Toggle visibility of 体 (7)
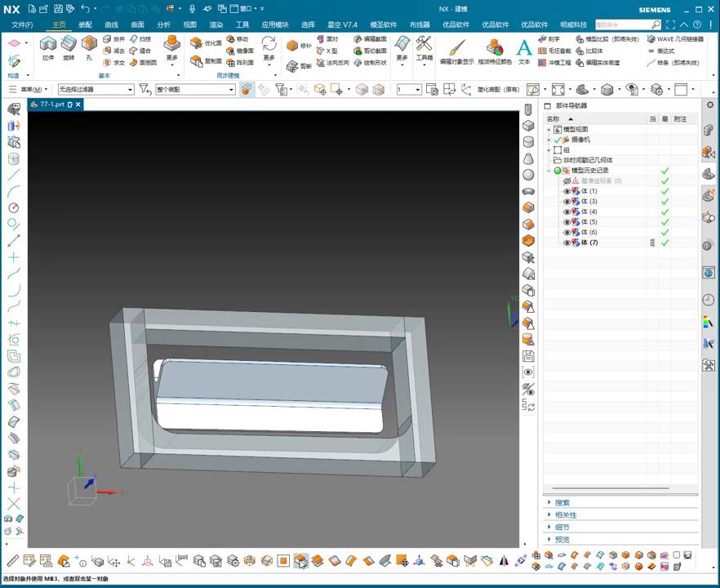 (567, 243)
